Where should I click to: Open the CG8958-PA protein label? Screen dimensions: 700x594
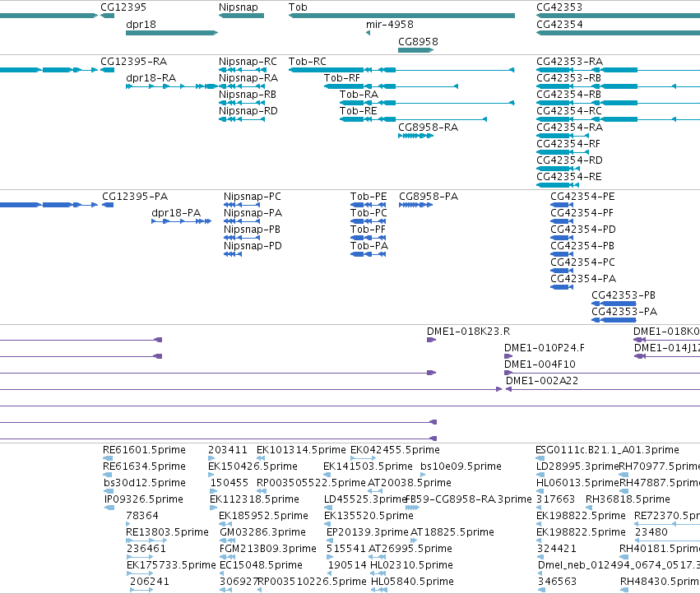pos(429,197)
